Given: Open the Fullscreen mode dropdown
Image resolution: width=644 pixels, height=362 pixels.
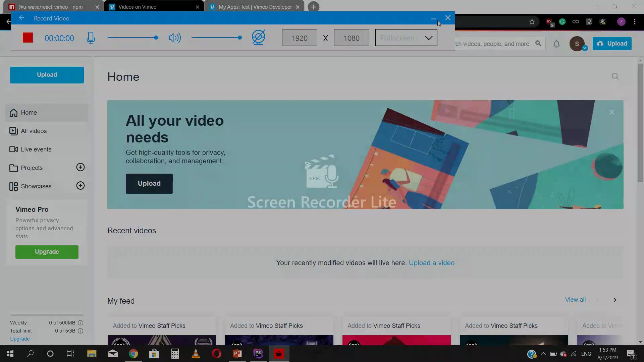Looking at the screenshot, I should [406, 38].
